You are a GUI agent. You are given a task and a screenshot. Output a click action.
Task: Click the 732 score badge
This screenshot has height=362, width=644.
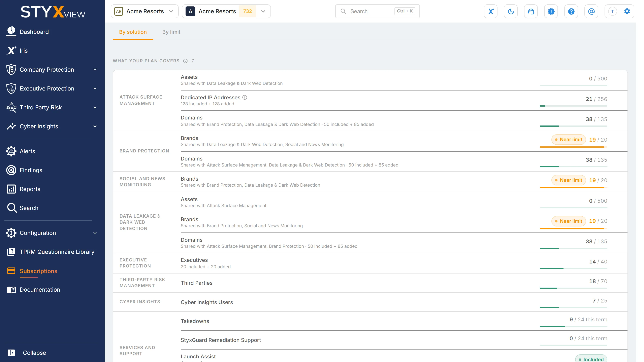[x=247, y=11]
